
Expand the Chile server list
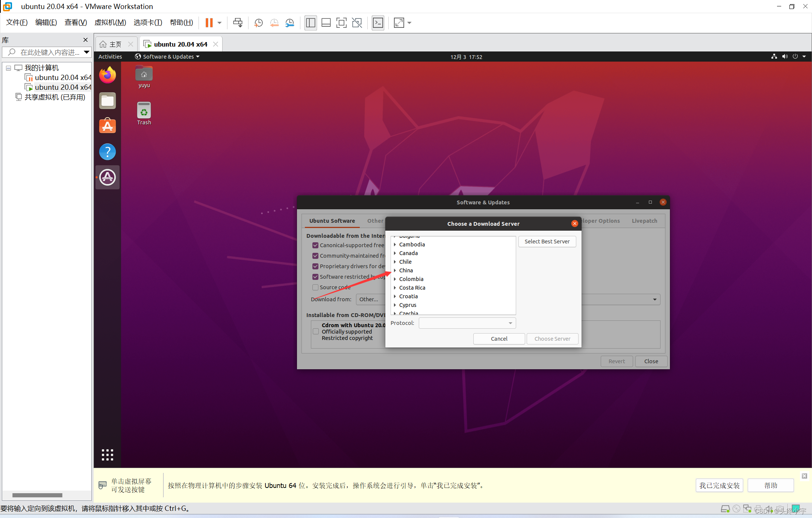point(395,262)
